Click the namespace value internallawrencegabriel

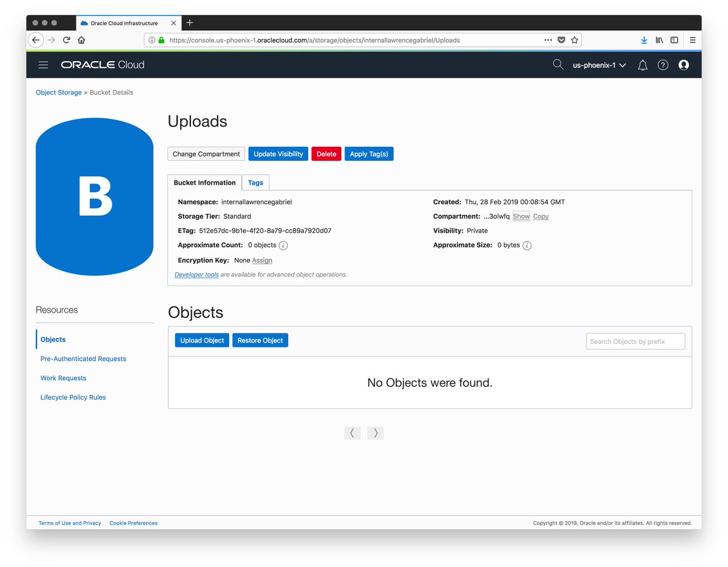click(x=257, y=202)
